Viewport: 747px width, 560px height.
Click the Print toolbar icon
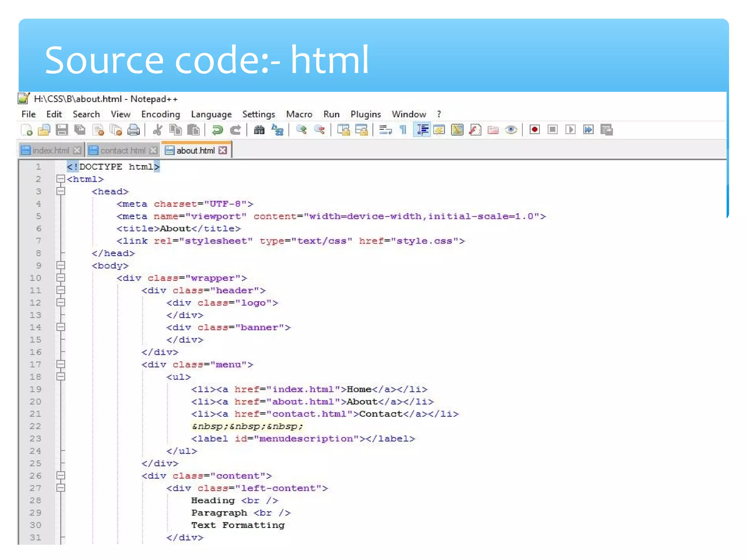134,130
